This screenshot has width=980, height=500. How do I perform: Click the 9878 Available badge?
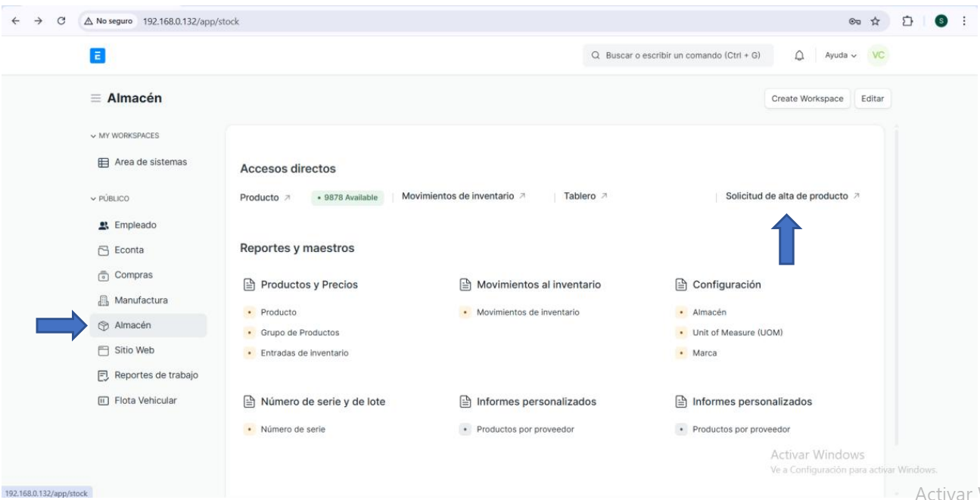tap(347, 197)
